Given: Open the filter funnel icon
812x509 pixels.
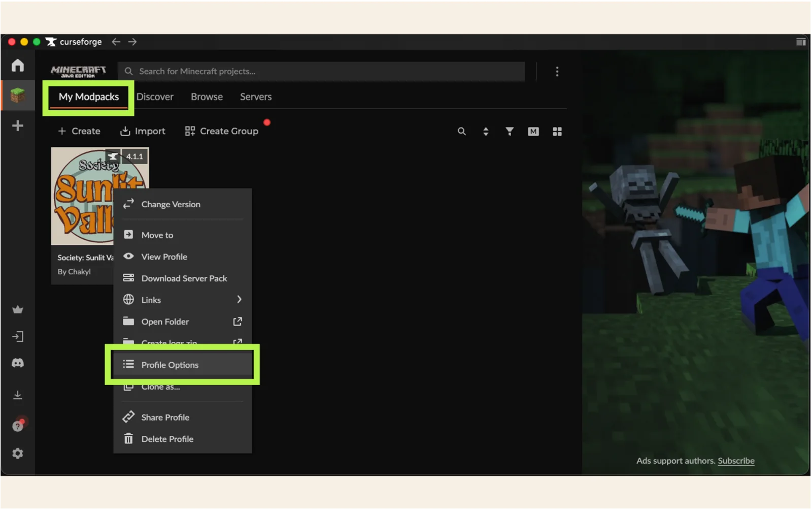Looking at the screenshot, I should (510, 132).
